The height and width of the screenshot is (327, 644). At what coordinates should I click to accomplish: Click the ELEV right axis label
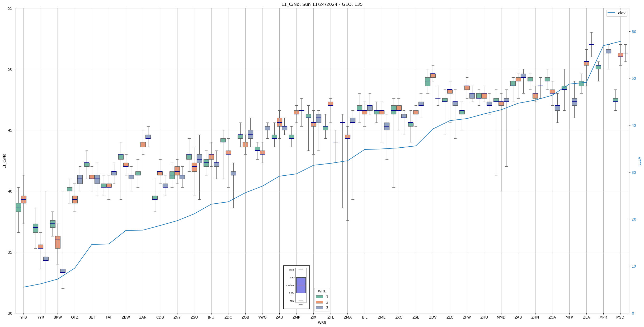pyautogui.click(x=639, y=161)
